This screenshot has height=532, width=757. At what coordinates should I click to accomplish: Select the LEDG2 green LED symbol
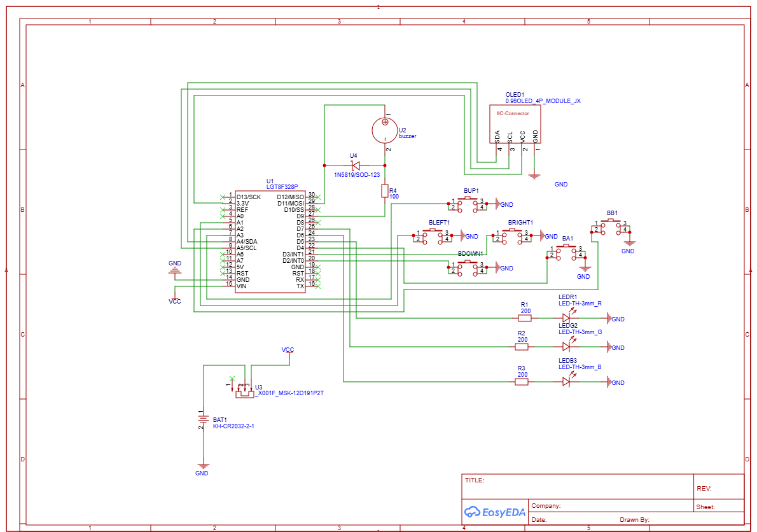(567, 346)
